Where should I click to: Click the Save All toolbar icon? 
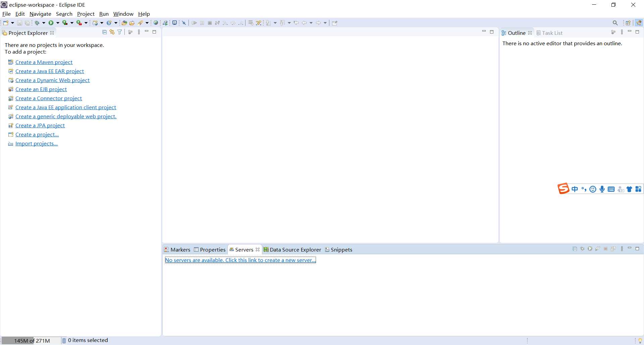[28, 23]
